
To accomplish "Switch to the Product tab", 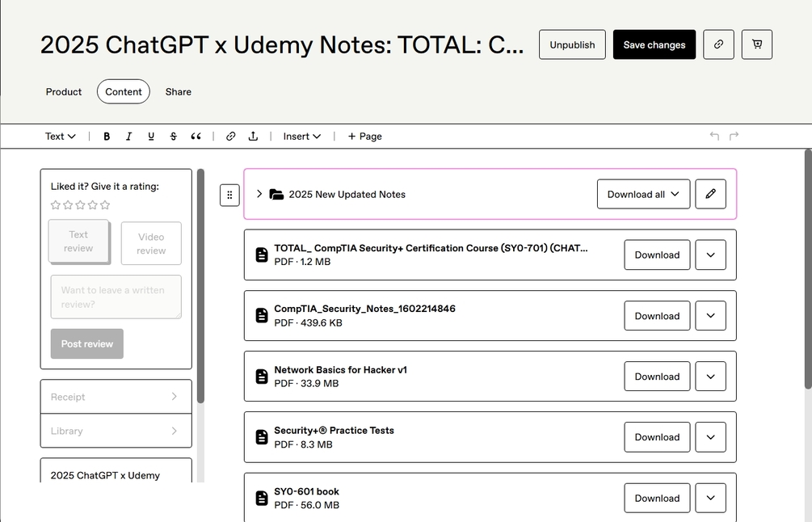I will click(64, 91).
